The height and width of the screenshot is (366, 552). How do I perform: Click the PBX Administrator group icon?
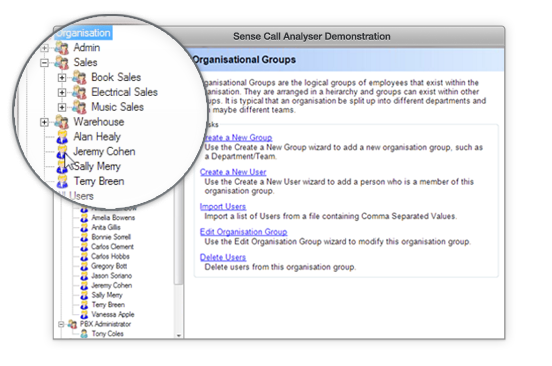tap(72, 324)
